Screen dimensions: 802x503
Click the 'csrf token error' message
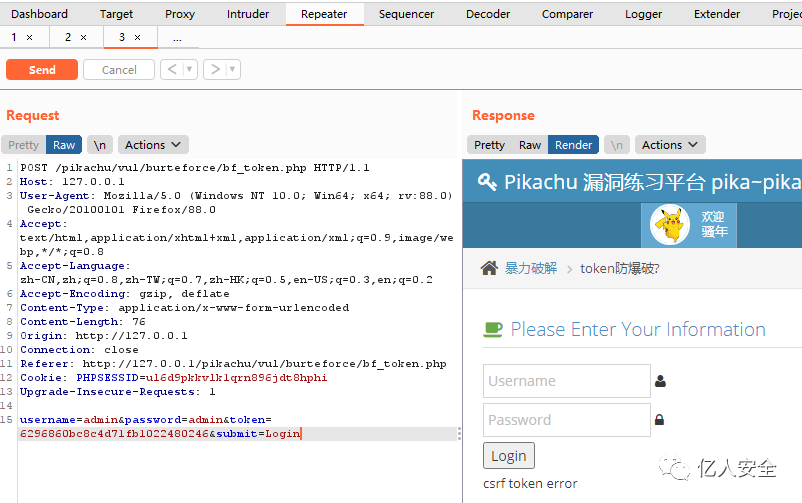point(530,484)
